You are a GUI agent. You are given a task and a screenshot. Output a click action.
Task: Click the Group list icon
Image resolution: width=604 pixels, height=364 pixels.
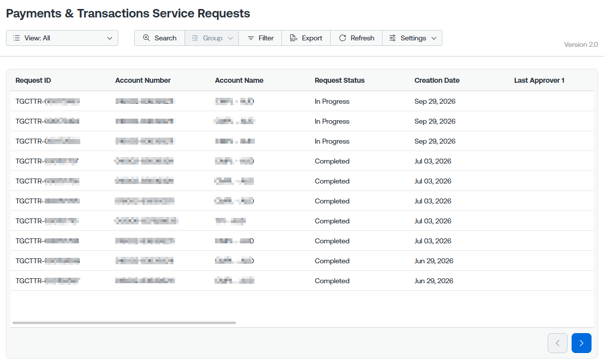pyautogui.click(x=195, y=38)
